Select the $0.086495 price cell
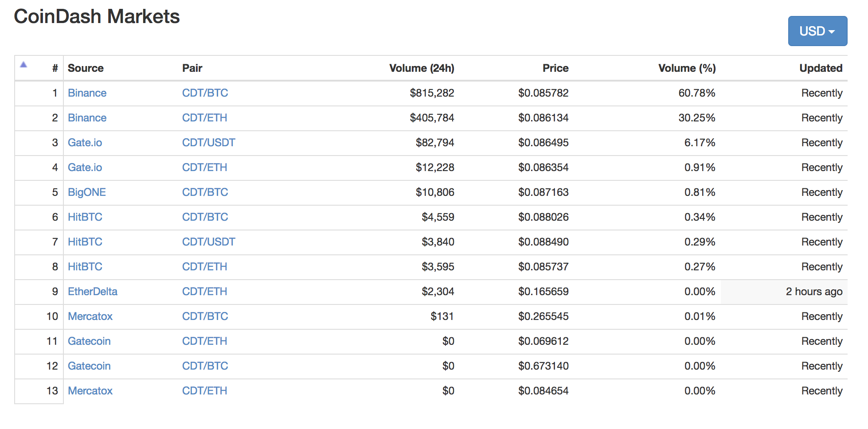This screenshot has height=429, width=868. [x=543, y=143]
